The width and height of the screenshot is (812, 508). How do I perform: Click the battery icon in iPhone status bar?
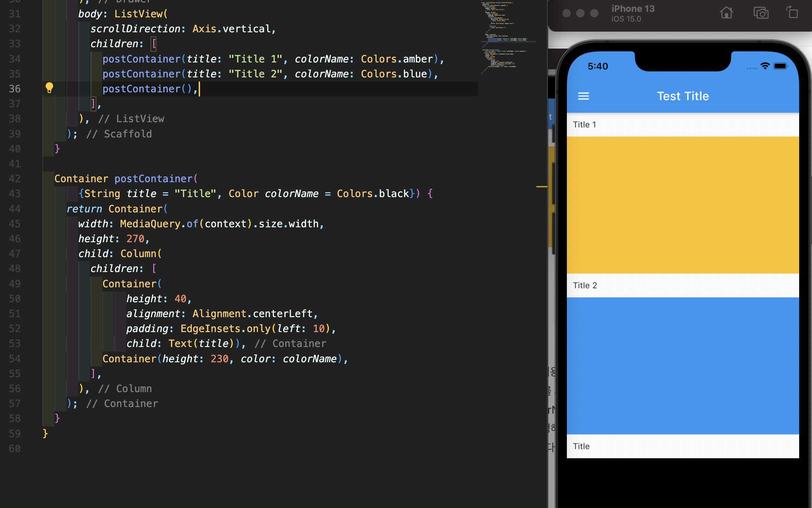[780, 66]
